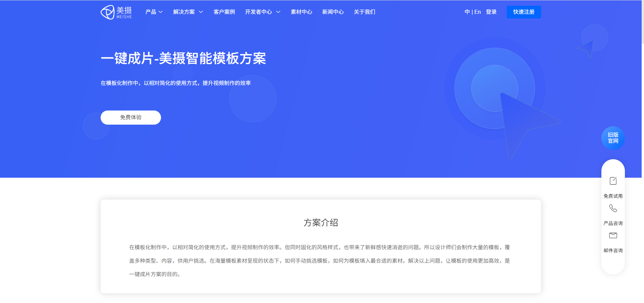Switch language to En
Image resolution: width=644 pixels, height=303 pixels.
click(x=478, y=12)
